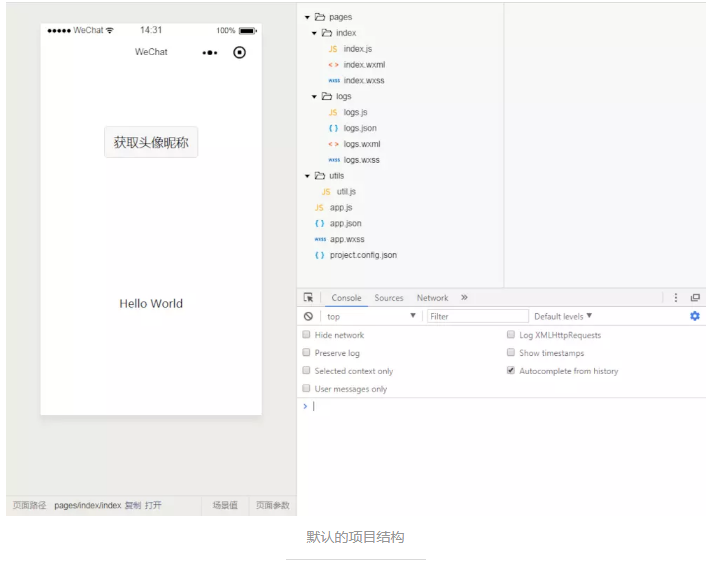Click the undock devtools panel icon
Screen dimensions: 721x575
[x=695, y=298]
